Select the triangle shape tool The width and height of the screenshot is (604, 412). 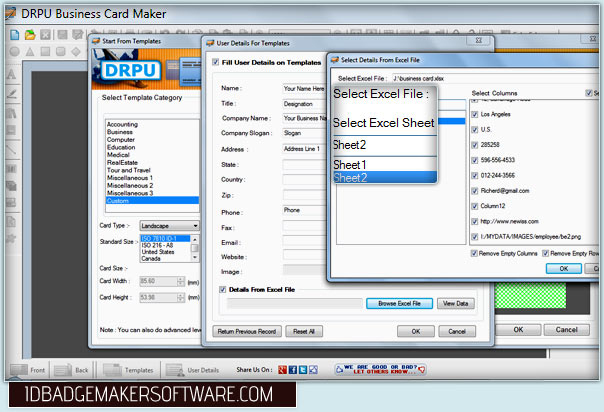(30, 51)
